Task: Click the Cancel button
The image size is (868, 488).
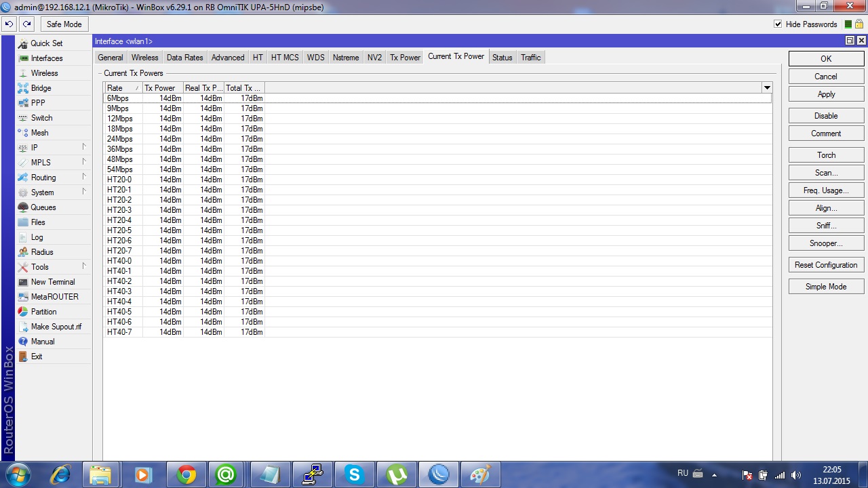Action: click(x=826, y=77)
